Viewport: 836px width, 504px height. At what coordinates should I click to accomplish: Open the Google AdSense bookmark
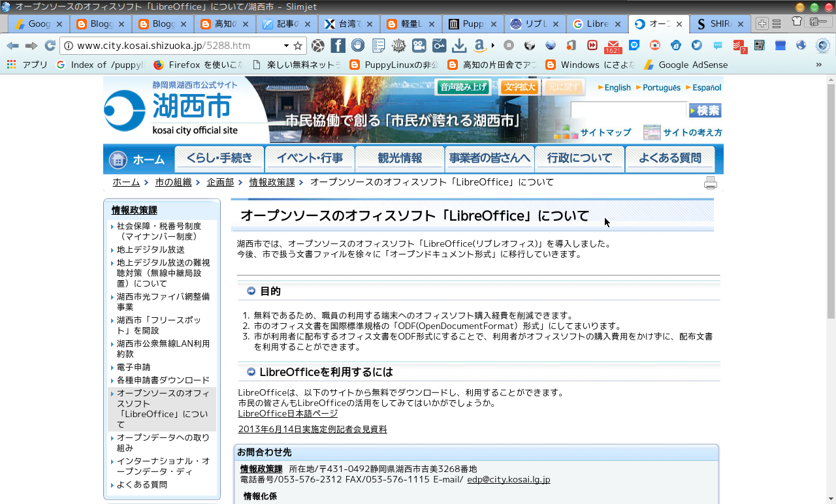click(686, 65)
